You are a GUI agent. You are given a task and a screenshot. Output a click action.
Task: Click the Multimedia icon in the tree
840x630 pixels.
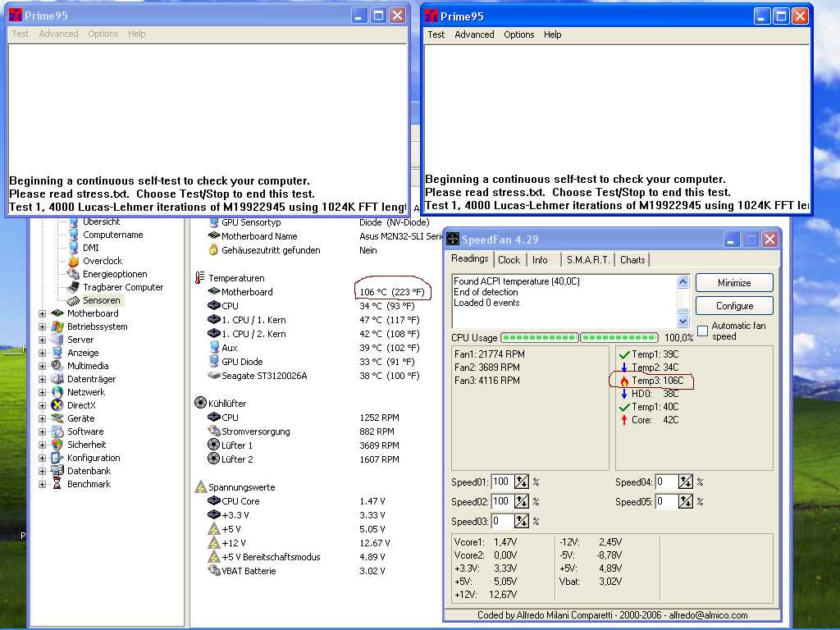(x=57, y=366)
